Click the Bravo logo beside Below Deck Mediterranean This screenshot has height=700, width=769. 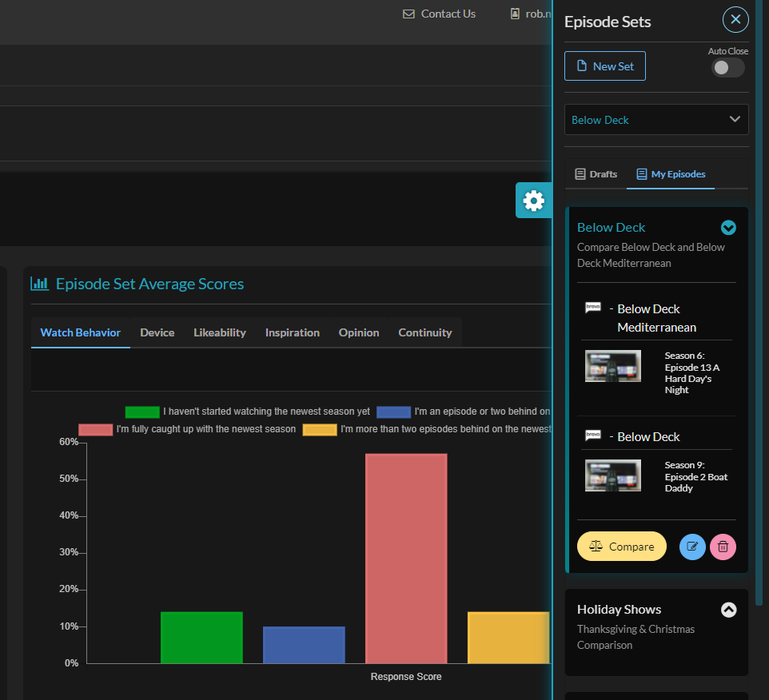point(593,308)
